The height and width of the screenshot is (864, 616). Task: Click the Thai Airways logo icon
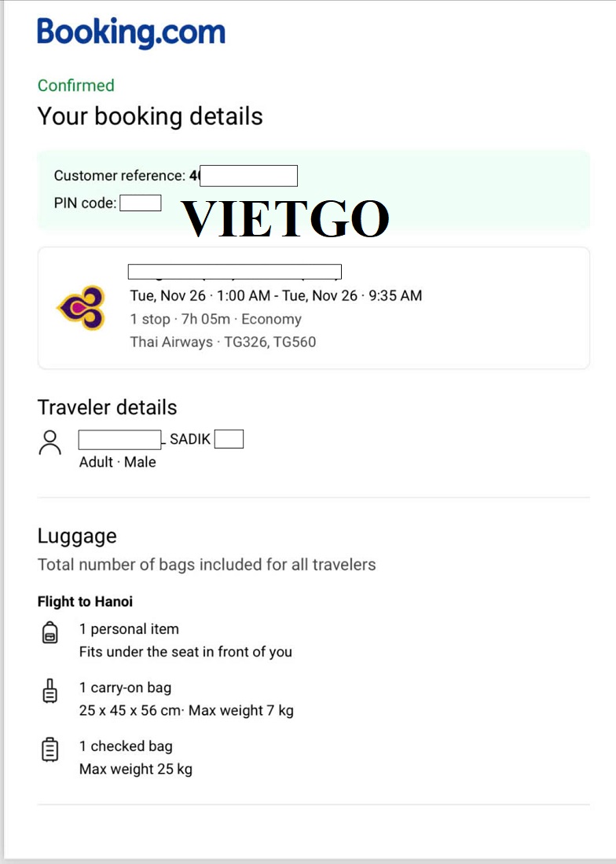point(82,307)
